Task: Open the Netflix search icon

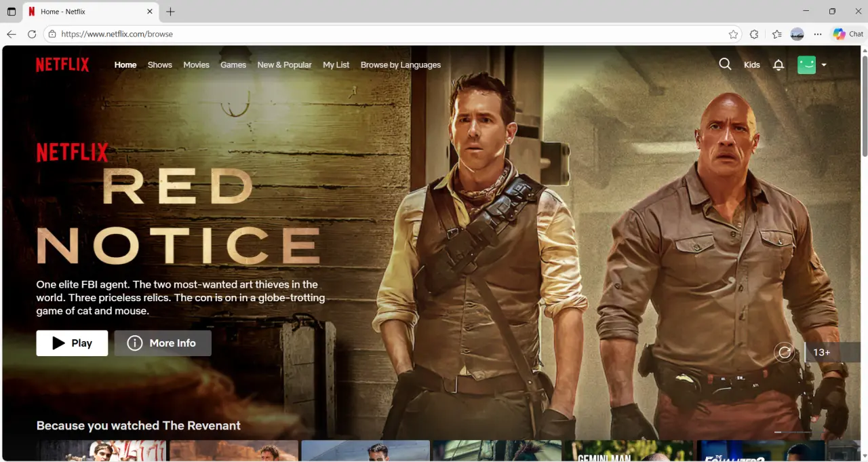Action: pyautogui.click(x=725, y=64)
